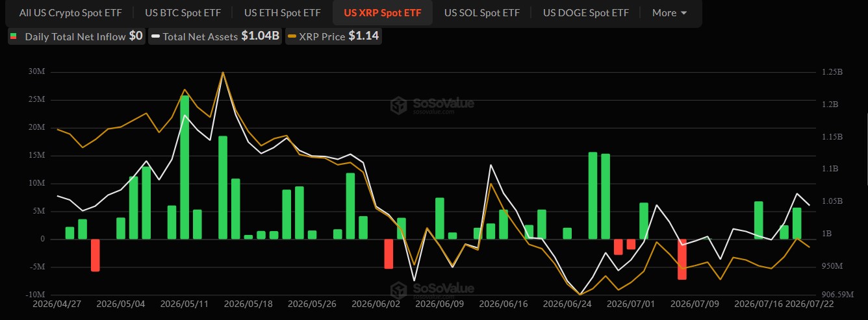Toggle the Total Net Assets series legend
The image size is (868, 320).
[215, 36]
